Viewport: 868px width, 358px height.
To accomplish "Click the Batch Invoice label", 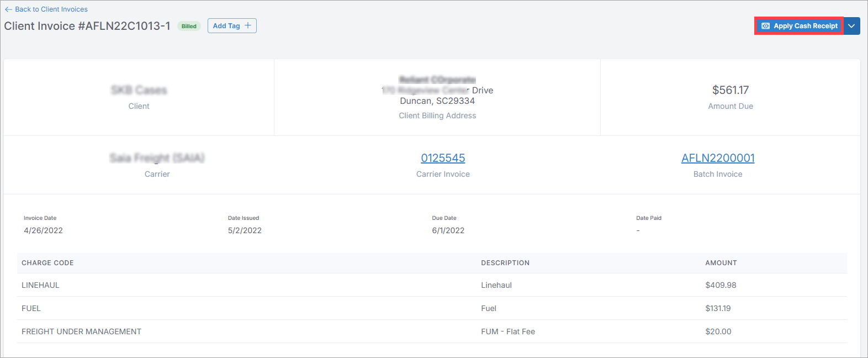I will tap(718, 174).
